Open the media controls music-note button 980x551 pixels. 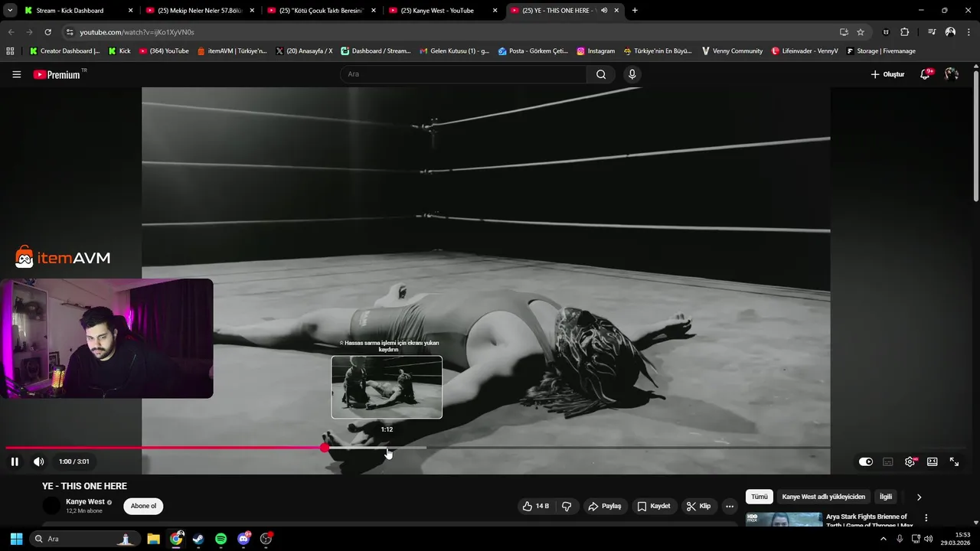(x=932, y=32)
